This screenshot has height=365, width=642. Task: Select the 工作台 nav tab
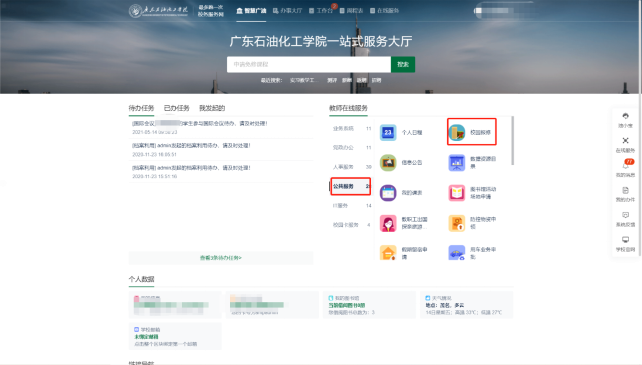pyautogui.click(x=321, y=11)
